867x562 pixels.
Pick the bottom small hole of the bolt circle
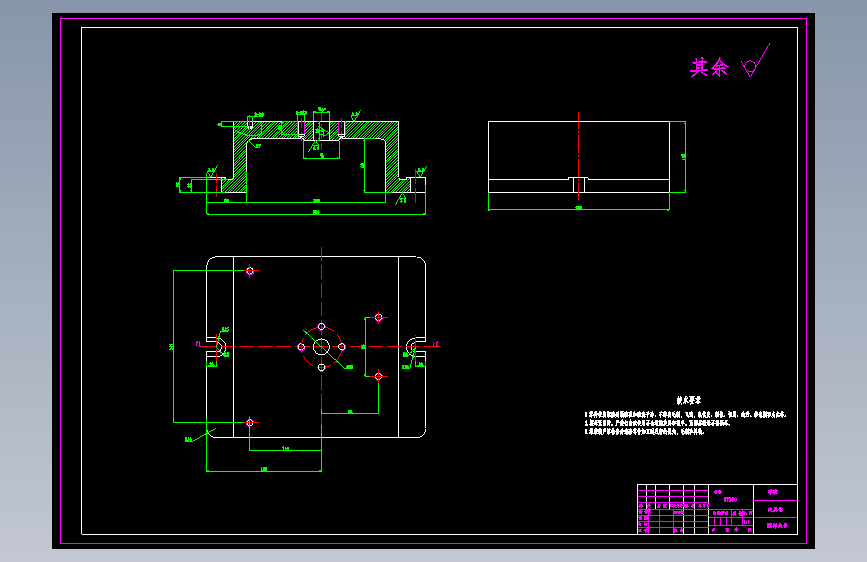point(321,367)
